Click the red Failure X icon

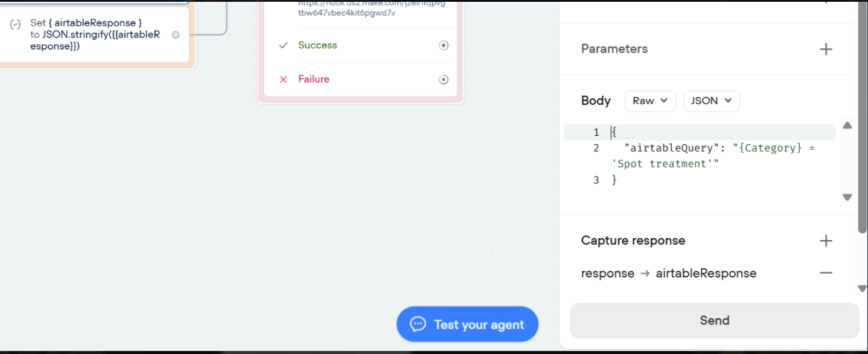click(283, 79)
